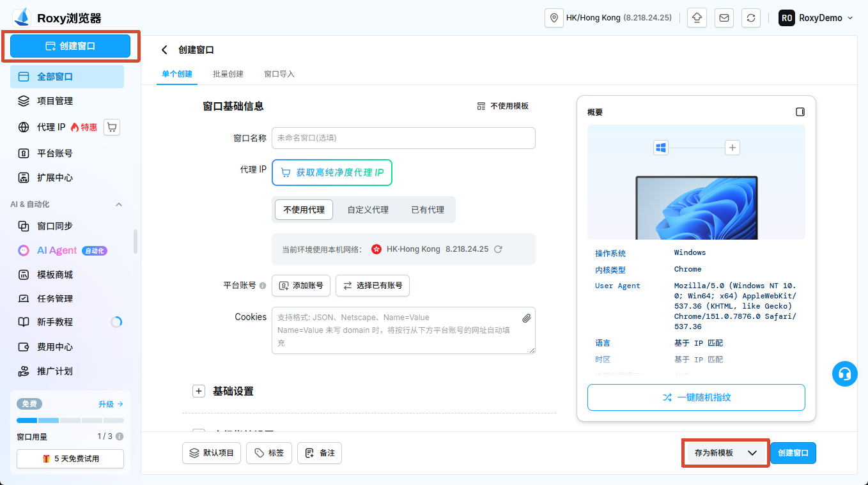Screen dimensions: 868x485
Task: Open the 存为新模板 dropdown arrow
Action: point(752,453)
